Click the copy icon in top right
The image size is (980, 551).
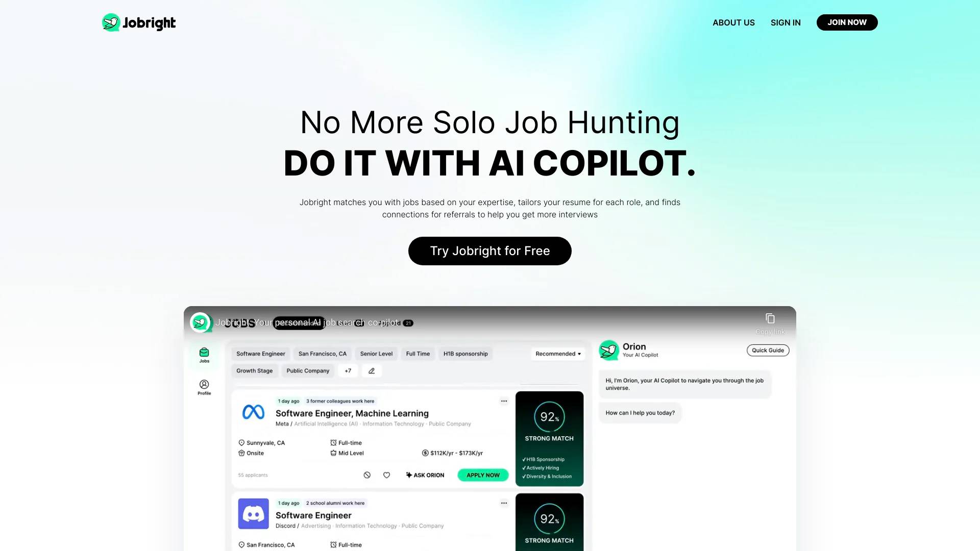[769, 318]
